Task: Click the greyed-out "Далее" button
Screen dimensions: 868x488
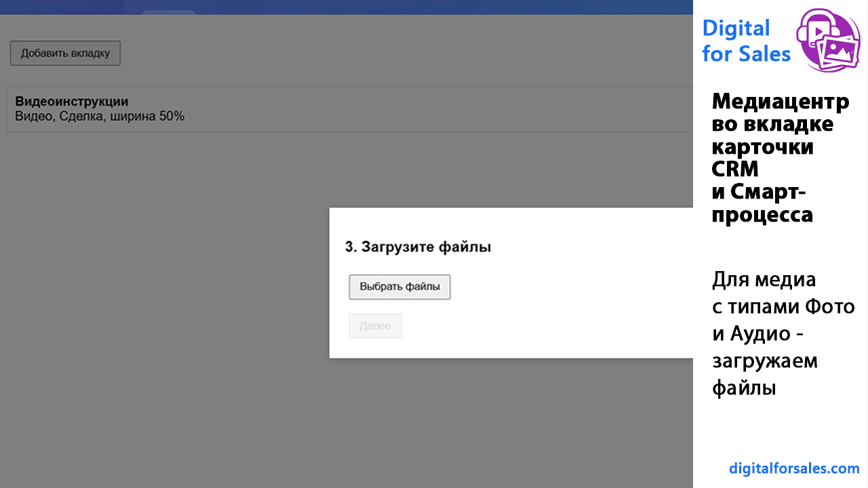Action: tap(375, 326)
